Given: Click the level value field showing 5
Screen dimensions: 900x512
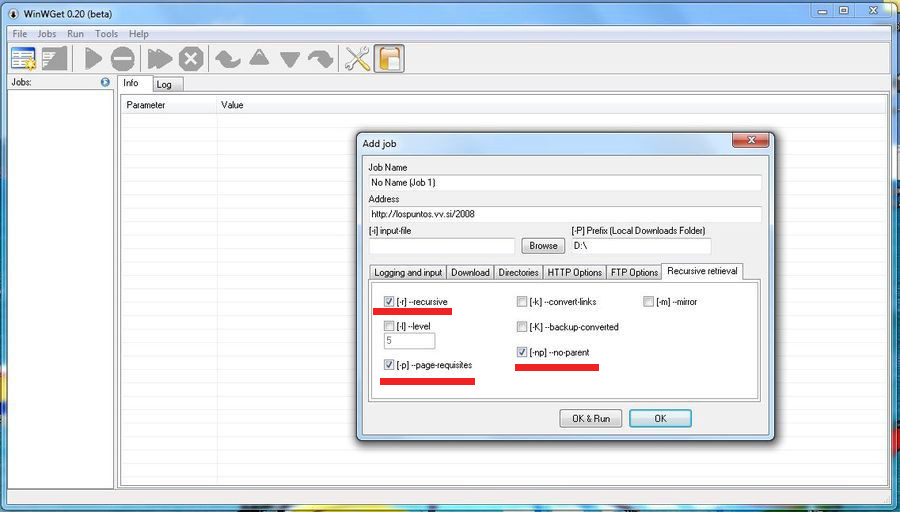Looking at the screenshot, I should [409, 340].
